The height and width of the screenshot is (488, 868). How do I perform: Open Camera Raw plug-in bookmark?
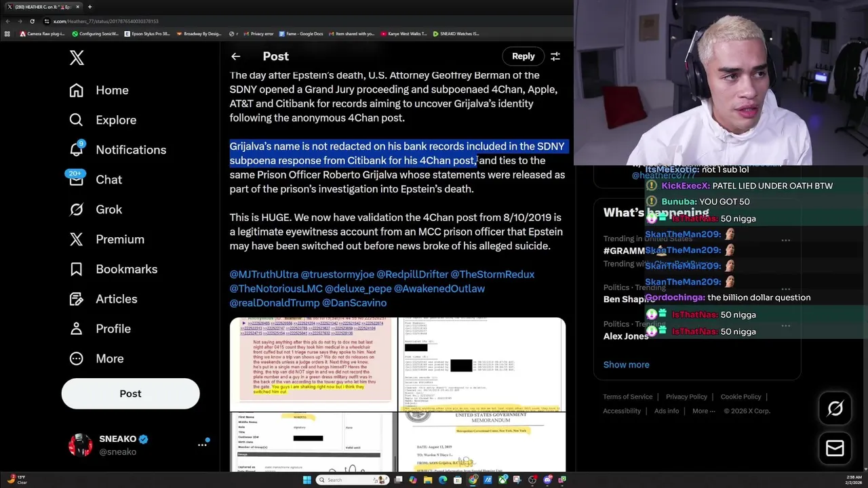[43, 33]
